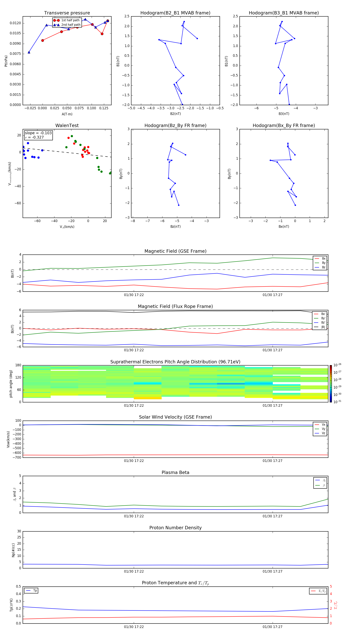Image resolution: width=351 pixels, height=644 pixels.
Task: Click |B| legend entry in Flux Rope panel
Action: coord(320,327)
